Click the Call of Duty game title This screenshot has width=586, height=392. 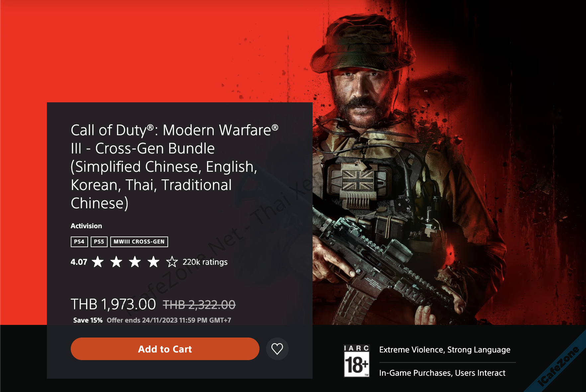pyautogui.click(x=174, y=166)
